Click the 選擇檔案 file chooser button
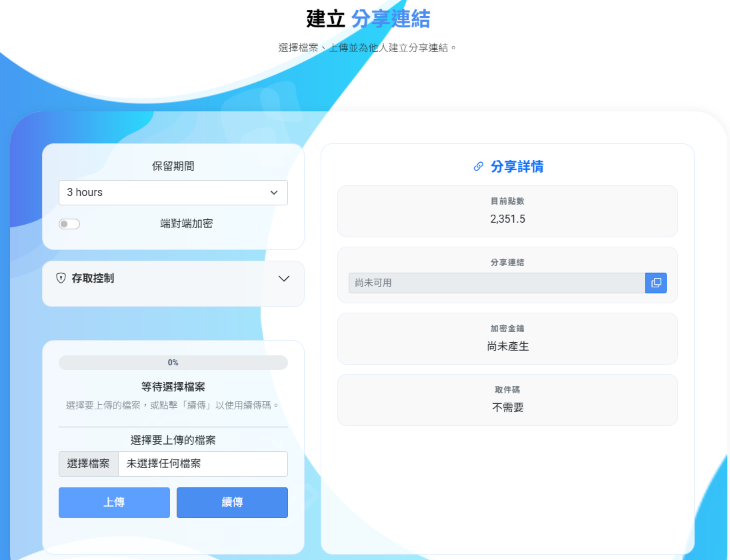The height and width of the screenshot is (560, 730). 89,463
